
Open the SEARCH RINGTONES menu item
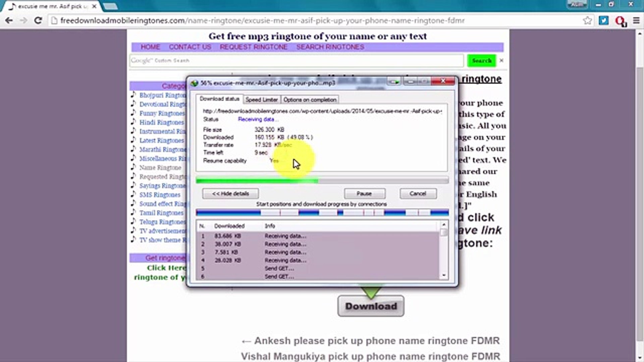[x=330, y=47]
